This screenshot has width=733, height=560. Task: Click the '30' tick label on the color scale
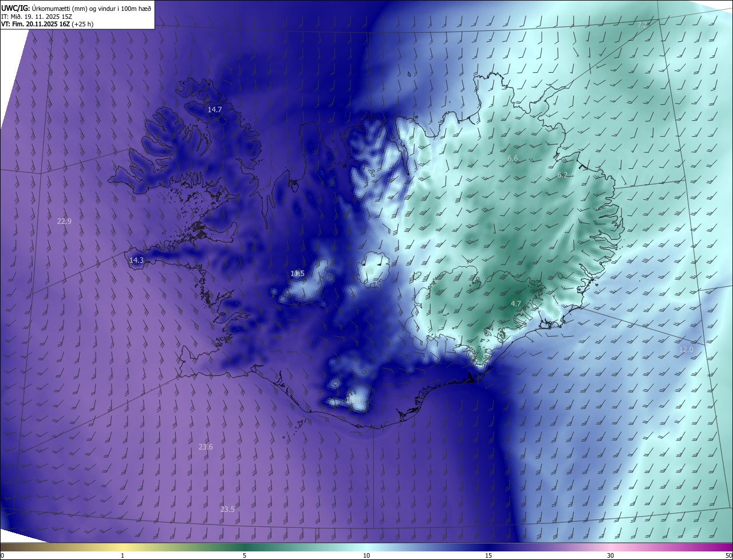pyautogui.click(x=610, y=555)
